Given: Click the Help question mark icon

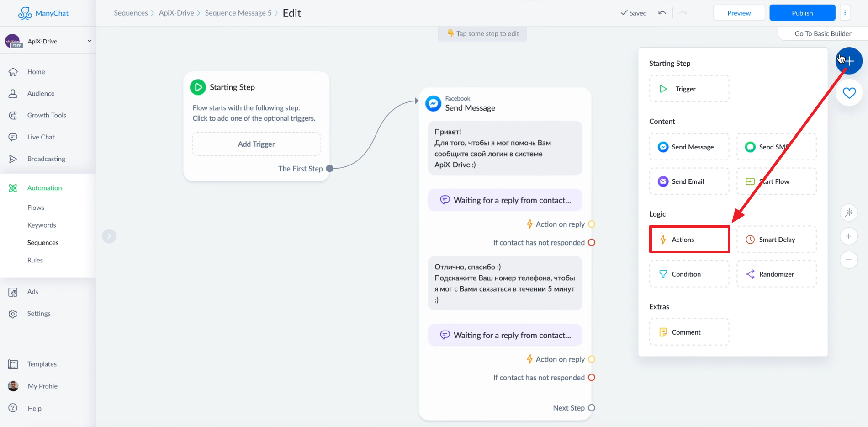Looking at the screenshot, I should (13, 408).
